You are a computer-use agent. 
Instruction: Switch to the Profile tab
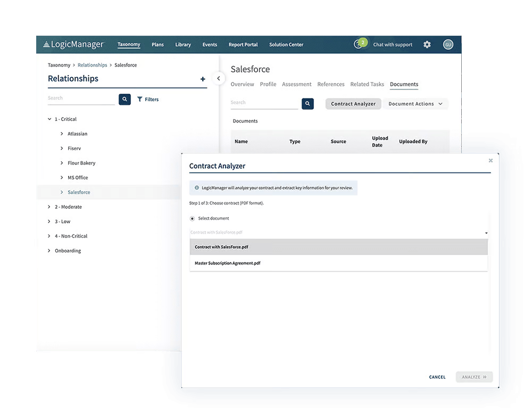point(268,84)
